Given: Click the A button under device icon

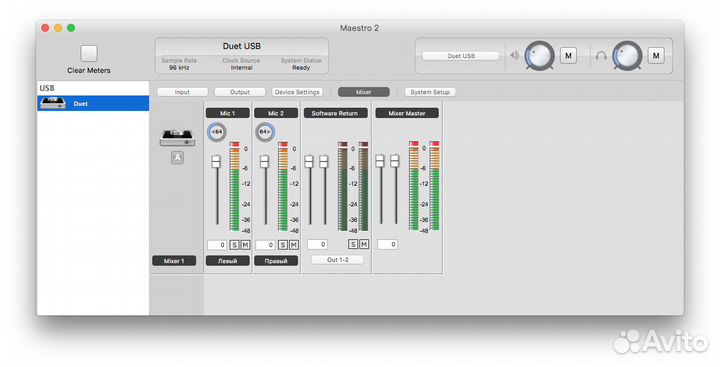Looking at the screenshot, I should [x=177, y=158].
